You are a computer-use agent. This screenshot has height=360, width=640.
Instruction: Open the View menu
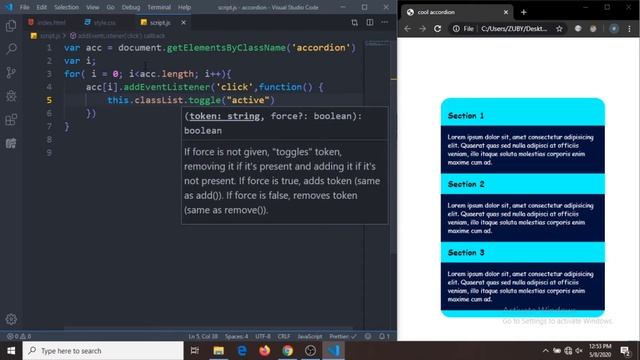coord(93,7)
